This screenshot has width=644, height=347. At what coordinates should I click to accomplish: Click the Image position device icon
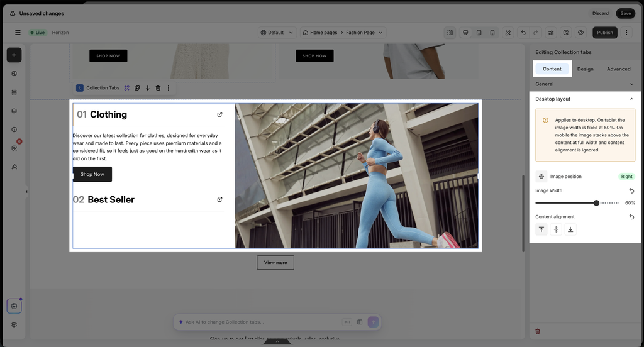tap(541, 177)
